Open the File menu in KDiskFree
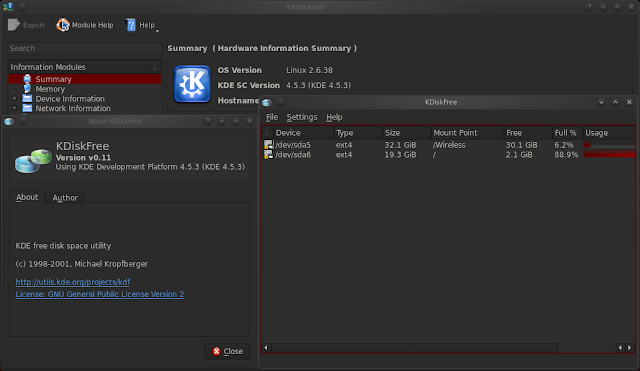This screenshot has height=371, width=640. click(x=272, y=117)
